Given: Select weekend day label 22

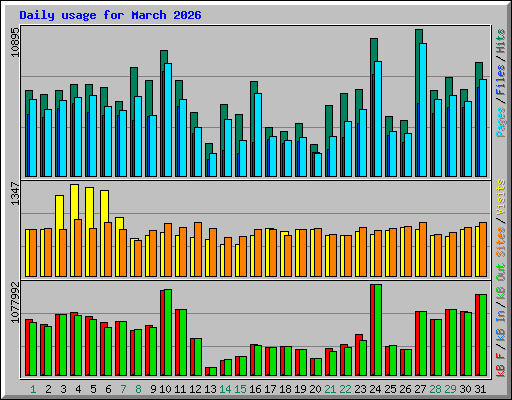Looking at the screenshot, I should (x=345, y=389).
